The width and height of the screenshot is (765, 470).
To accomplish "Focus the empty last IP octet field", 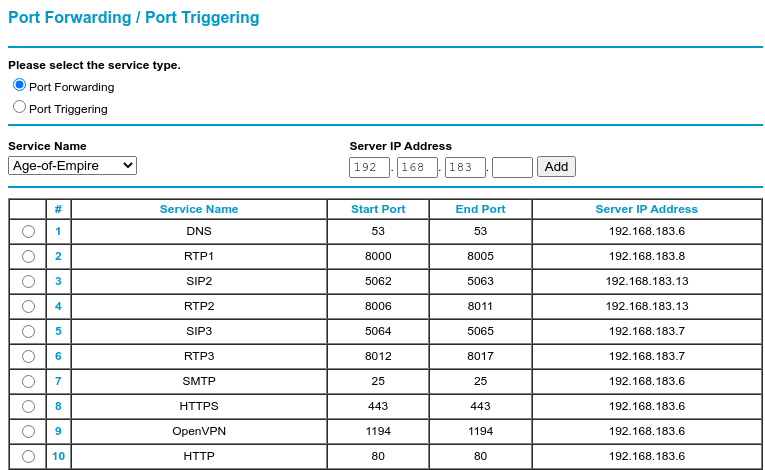I will [512, 167].
